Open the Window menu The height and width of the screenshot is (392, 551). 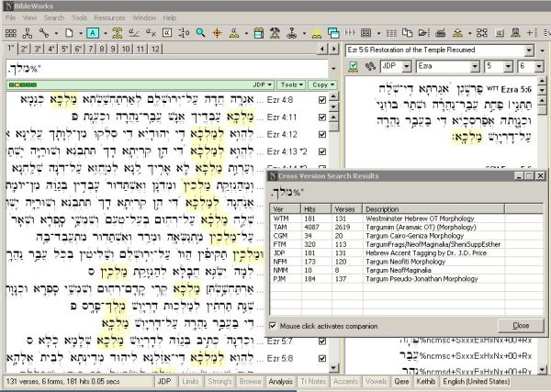(144, 18)
